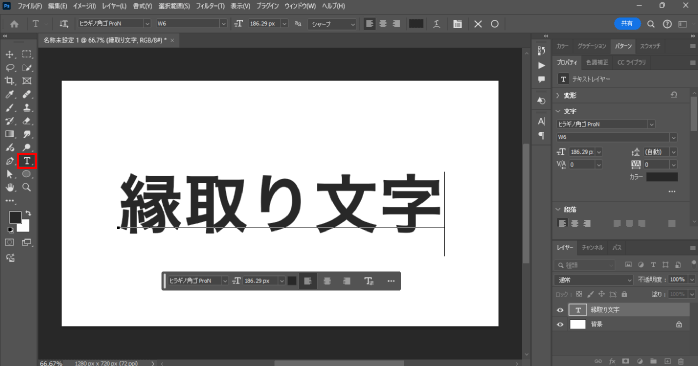
Task: Toggle center align in options bar
Action: coord(383,24)
